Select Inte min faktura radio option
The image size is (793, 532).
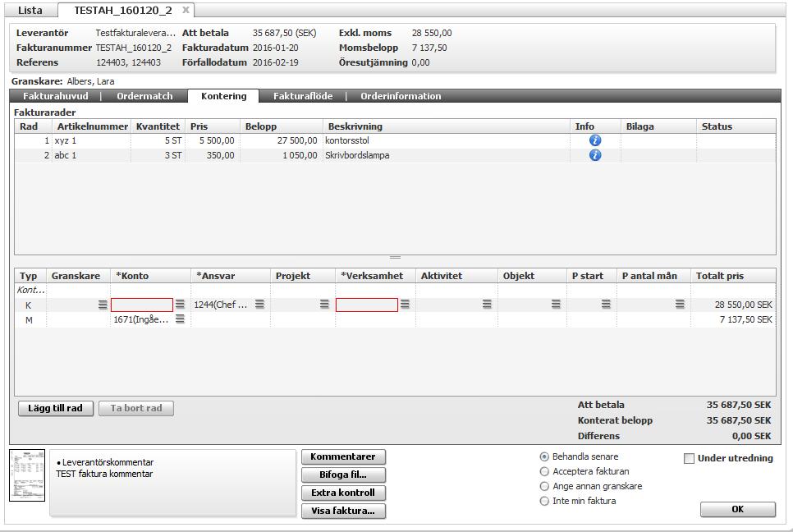tap(544, 501)
